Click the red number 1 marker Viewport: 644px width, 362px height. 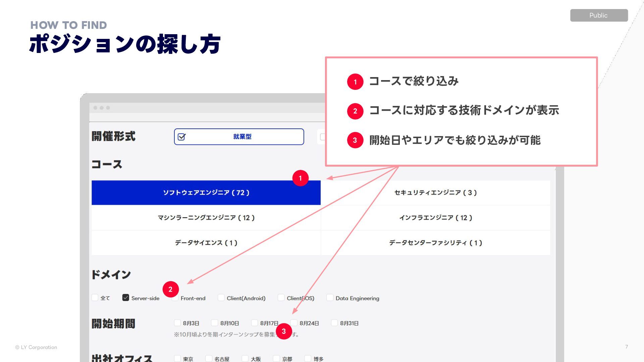coord(300,178)
